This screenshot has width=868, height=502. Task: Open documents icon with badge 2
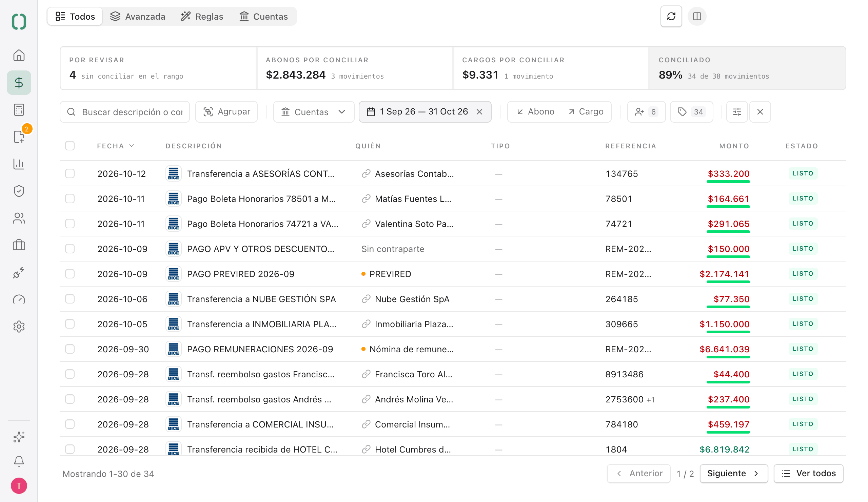(x=19, y=137)
